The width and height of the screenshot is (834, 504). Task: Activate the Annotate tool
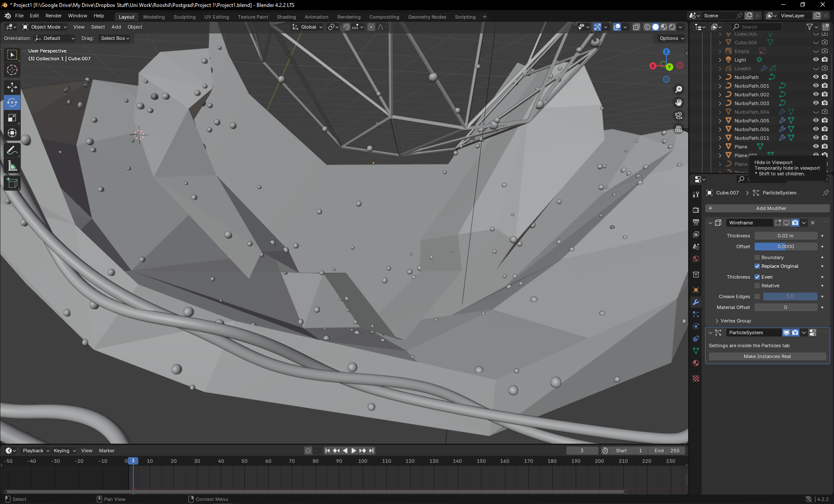[x=12, y=151]
